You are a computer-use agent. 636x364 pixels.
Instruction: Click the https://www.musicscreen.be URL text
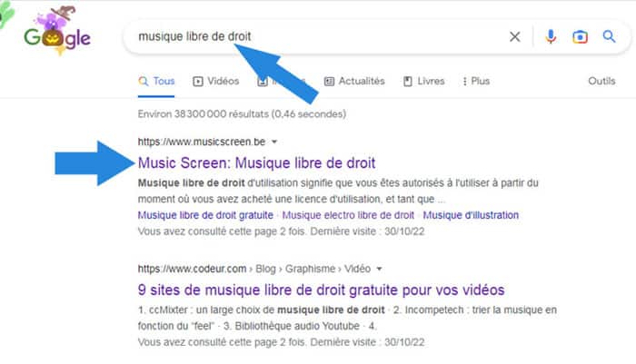[202, 143]
